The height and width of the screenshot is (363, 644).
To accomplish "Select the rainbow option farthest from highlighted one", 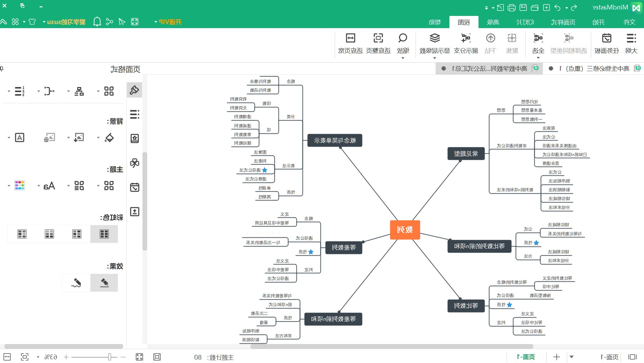I will (x=22, y=234).
